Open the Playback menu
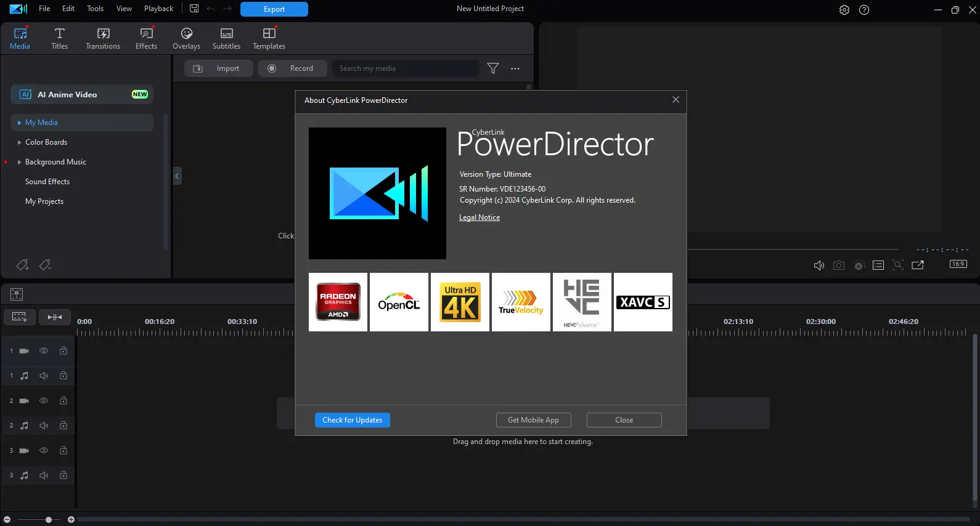Screen dimensions: 980x526 point(158,9)
